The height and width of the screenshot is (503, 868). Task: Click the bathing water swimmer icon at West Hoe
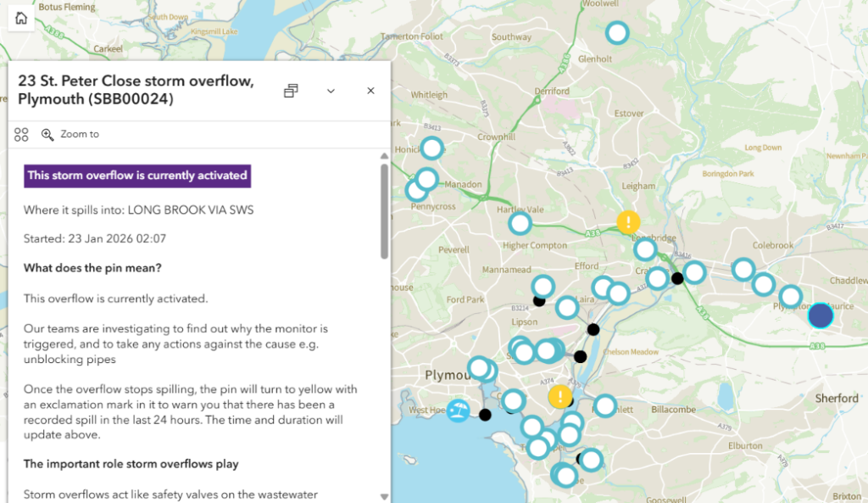click(458, 411)
